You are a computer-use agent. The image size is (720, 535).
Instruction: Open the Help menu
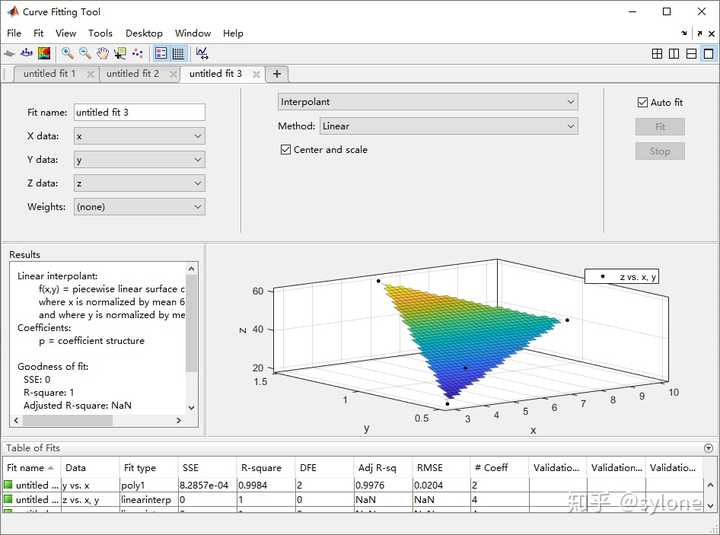tap(233, 33)
